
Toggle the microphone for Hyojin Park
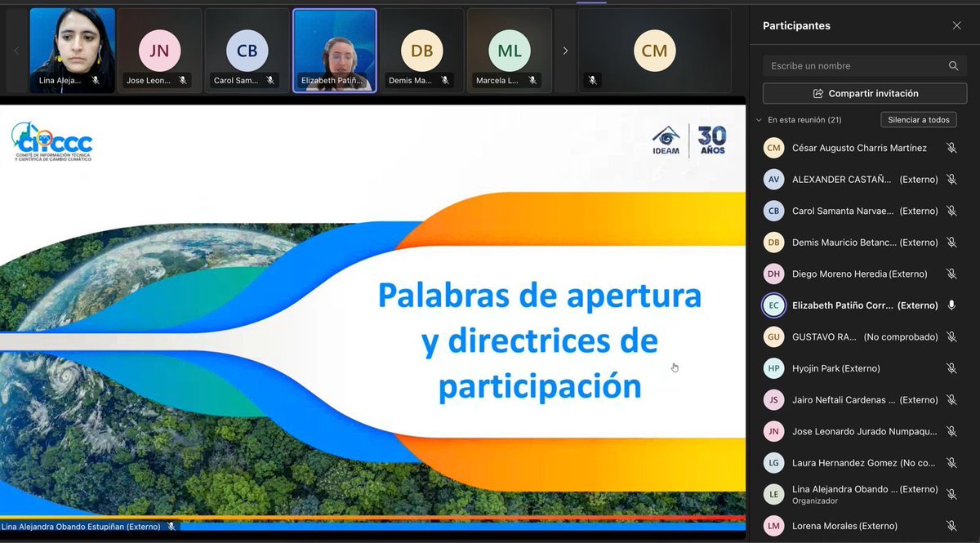point(951,367)
